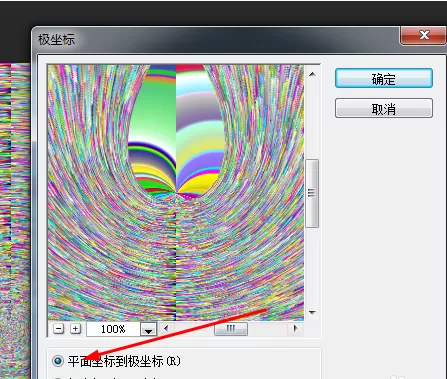Image resolution: width=447 pixels, height=379 pixels.
Task: Select 平面坐标到极坐标 radio option
Action: 58,361
